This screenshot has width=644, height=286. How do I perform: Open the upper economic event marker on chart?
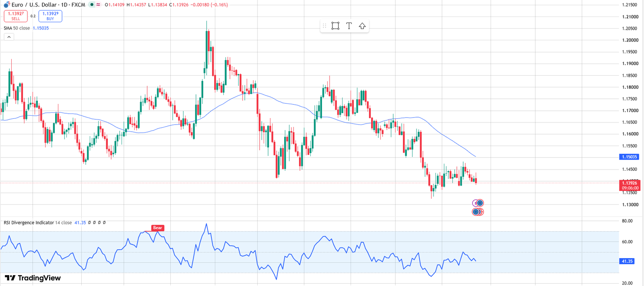(x=478, y=203)
